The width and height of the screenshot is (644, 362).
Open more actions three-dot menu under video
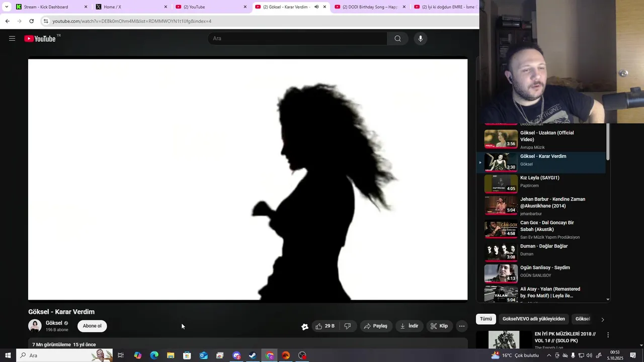pos(462,326)
